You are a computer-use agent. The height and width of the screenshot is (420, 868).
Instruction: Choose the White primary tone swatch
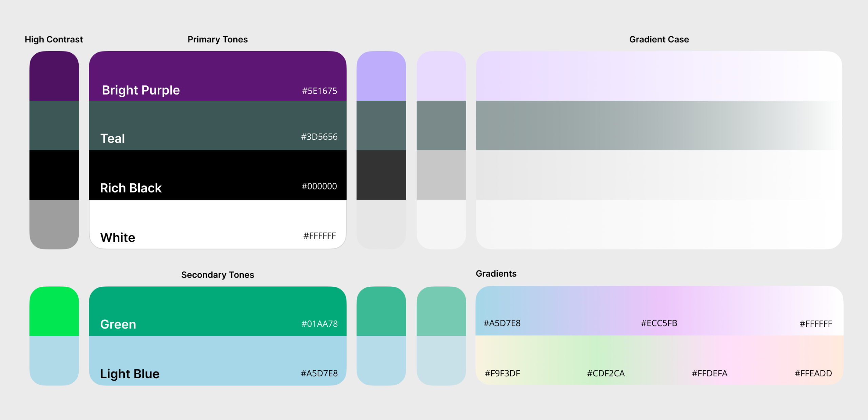217,224
